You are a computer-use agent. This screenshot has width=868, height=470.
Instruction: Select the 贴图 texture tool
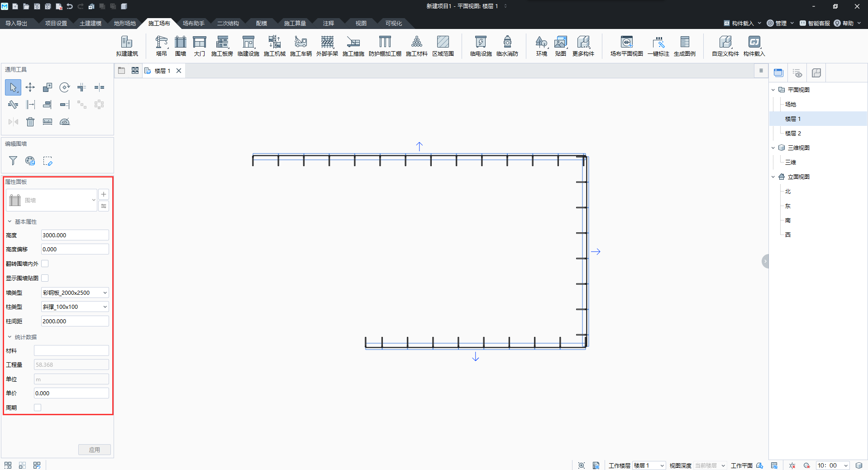[560, 46]
